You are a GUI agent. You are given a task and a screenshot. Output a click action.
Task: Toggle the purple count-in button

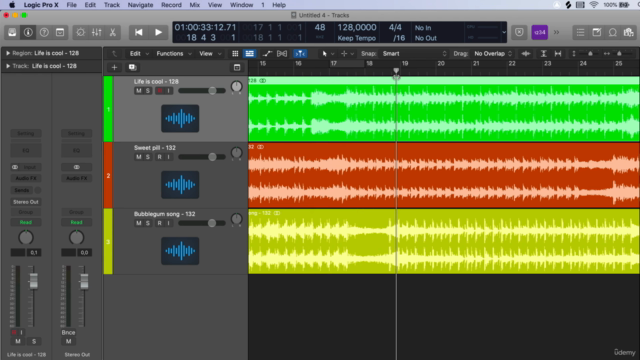tap(540, 32)
